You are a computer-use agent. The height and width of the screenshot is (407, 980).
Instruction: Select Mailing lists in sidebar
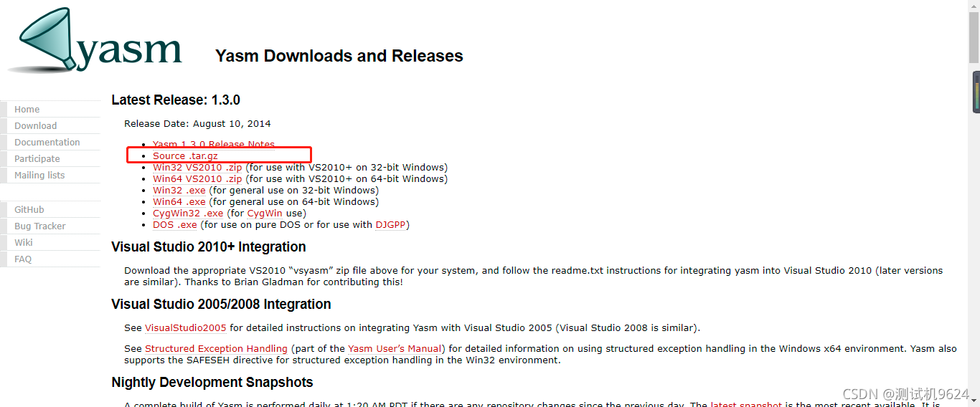pos(39,176)
